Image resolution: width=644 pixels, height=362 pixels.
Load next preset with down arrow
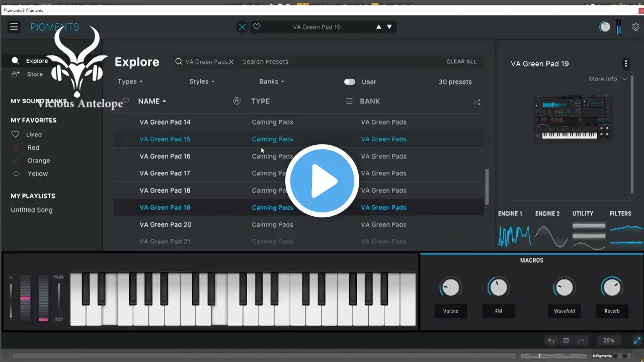[389, 27]
